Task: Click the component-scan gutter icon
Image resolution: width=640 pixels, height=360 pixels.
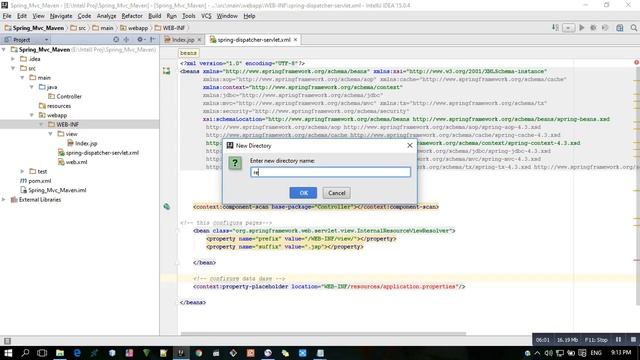Action: [167, 207]
